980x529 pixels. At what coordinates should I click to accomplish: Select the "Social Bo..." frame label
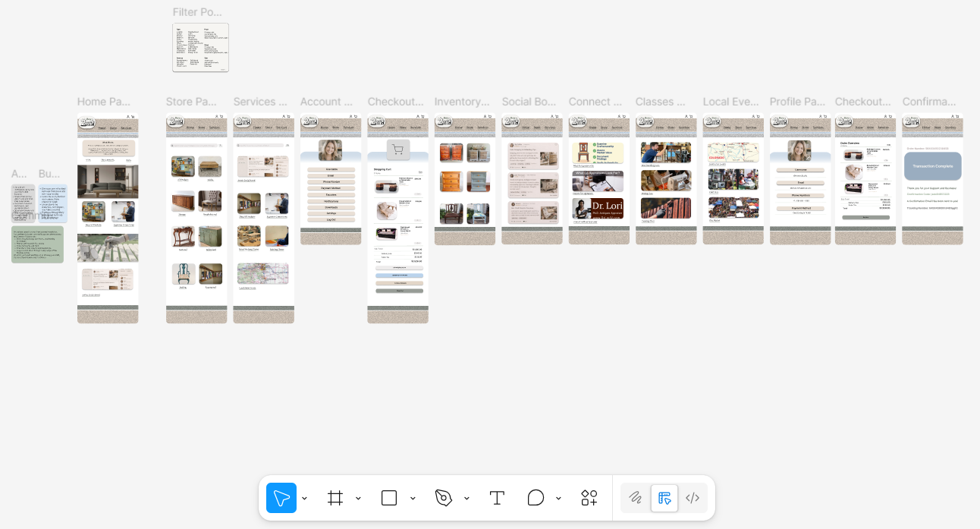click(529, 102)
